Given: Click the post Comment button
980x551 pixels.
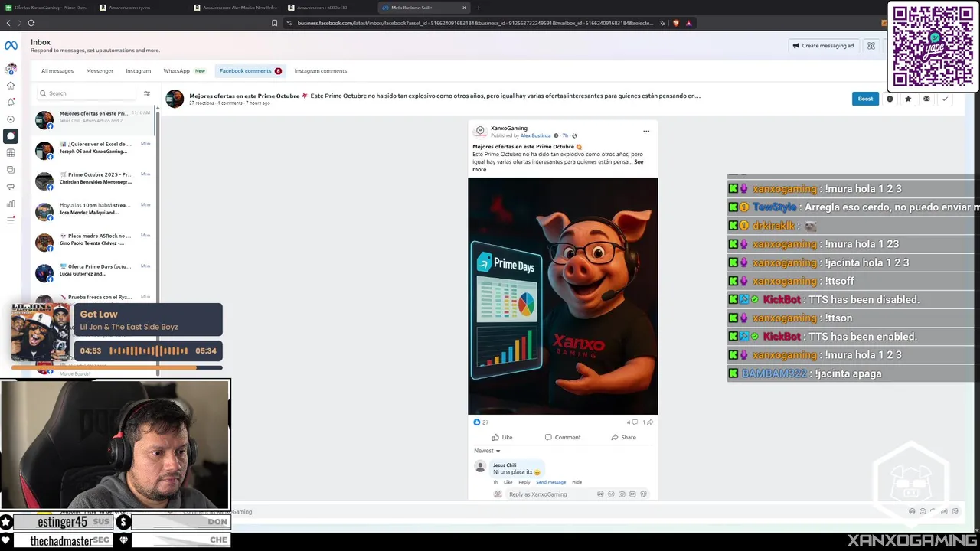Looking at the screenshot, I should [x=563, y=438].
